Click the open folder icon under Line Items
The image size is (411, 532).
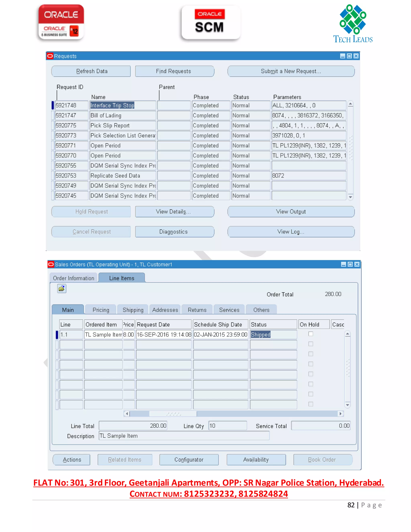(x=62, y=289)
